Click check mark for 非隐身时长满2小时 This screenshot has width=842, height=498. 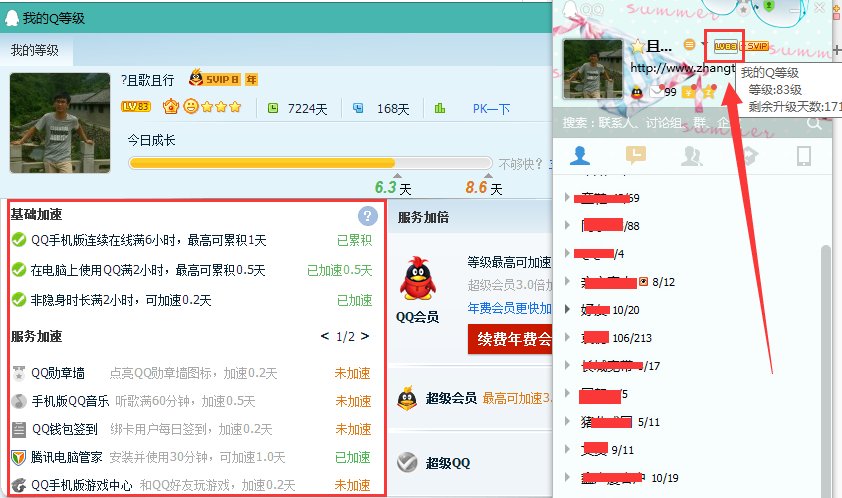pos(19,299)
